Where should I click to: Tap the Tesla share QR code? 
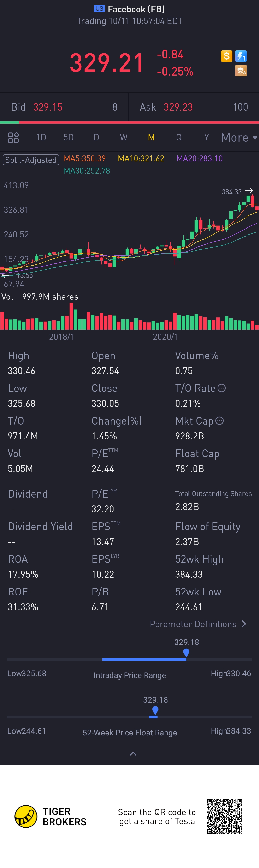pyautogui.click(x=225, y=816)
